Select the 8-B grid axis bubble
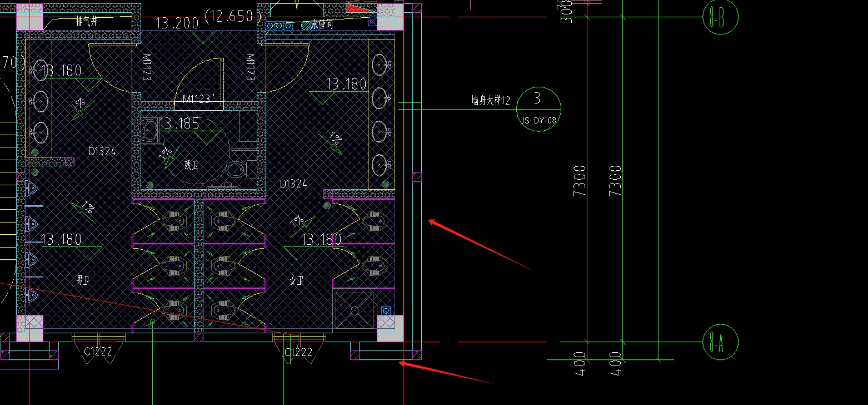Screen dimensions: 868x405 pyautogui.click(x=720, y=17)
